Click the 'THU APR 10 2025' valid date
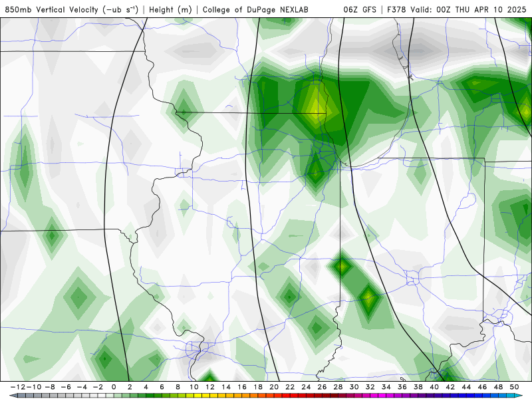This screenshot has width=532, height=399. [x=491, y=9]
